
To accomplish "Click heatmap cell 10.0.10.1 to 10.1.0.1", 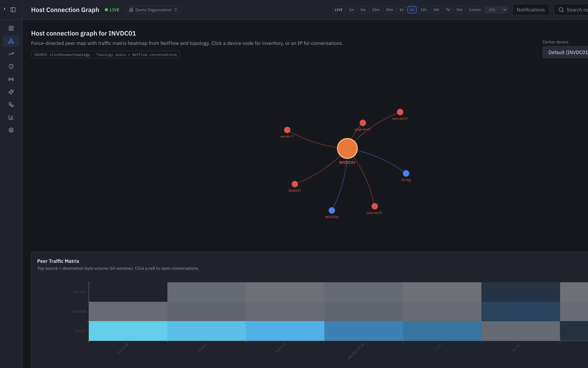I will click(521, 292).
